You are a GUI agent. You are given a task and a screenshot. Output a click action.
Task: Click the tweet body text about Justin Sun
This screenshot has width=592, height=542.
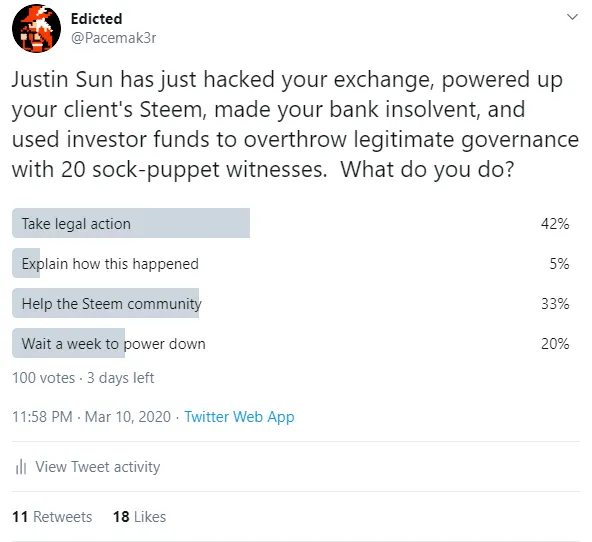pos(295,124)
